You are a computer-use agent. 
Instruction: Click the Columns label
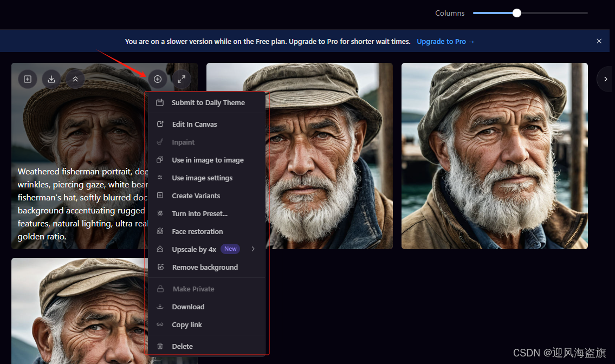pos(450,13)
